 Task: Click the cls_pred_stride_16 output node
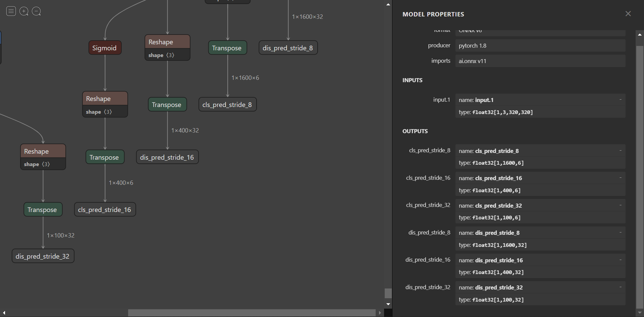pos(105,210)
